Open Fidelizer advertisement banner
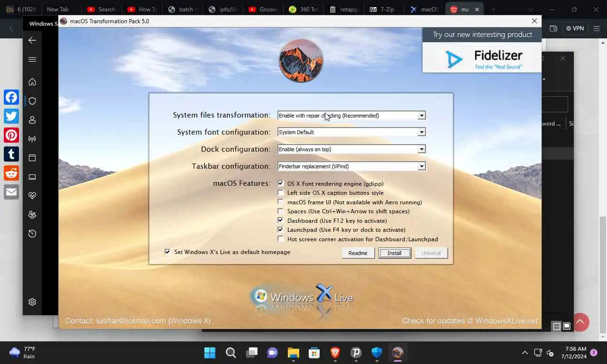This screenshot has height=364, width=607. (482, 51)
